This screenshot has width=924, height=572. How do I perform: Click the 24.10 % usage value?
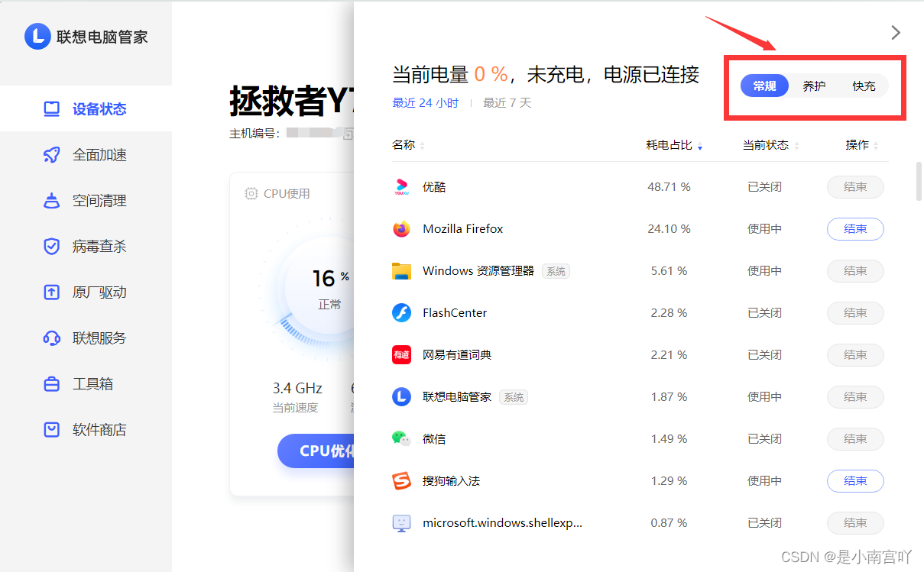tap(669, 229)
